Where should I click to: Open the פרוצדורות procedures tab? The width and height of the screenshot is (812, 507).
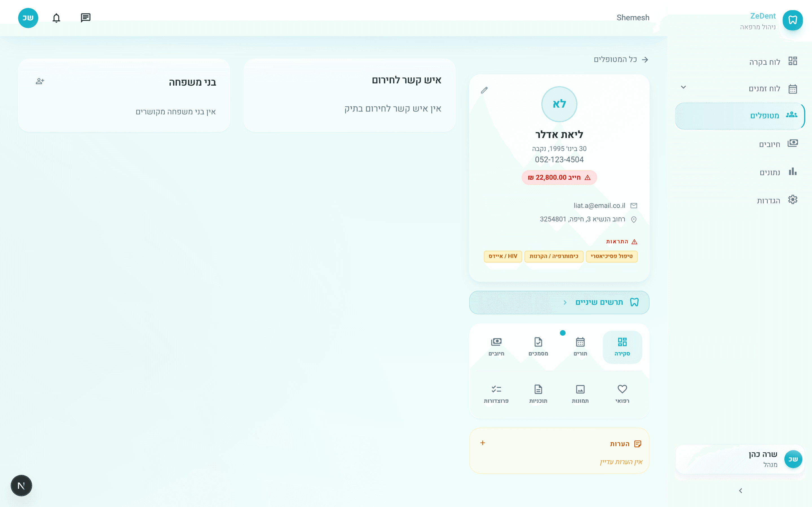tap(496, 394)
